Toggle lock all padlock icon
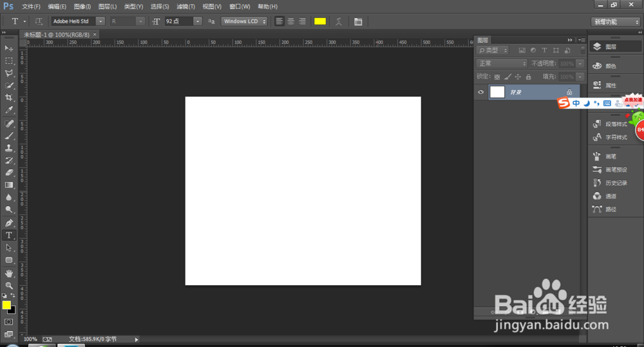Viewport: 644px width, 347px height. (x=529, y=77)
